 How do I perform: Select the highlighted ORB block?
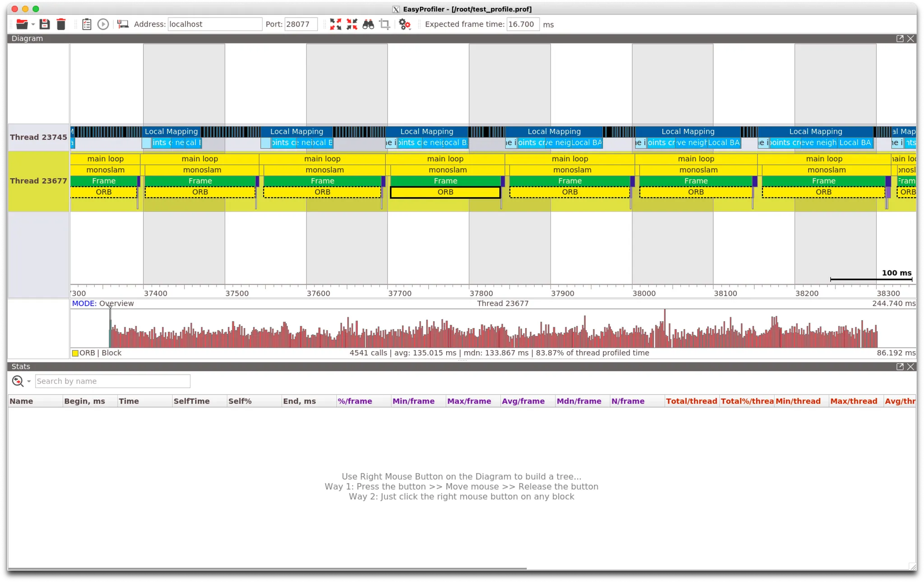(445, 192)
